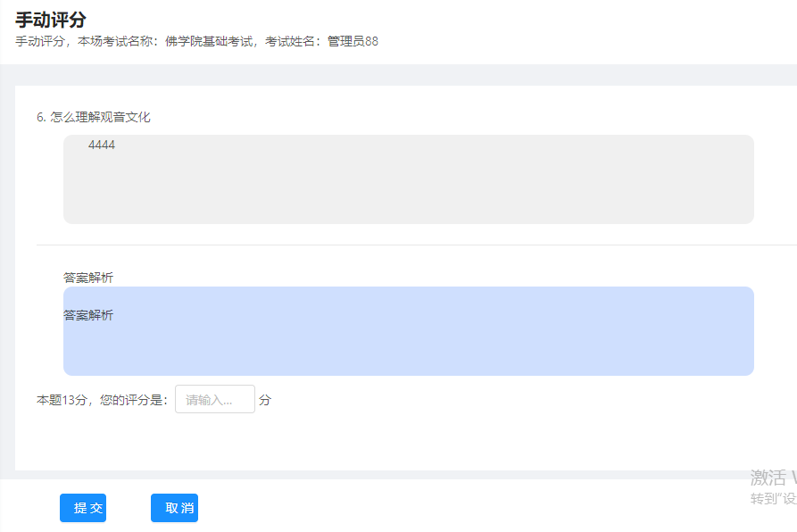The image size is (797, 532).
Task: Click the 分 unit label after input
Action: [x=265, y=400]
